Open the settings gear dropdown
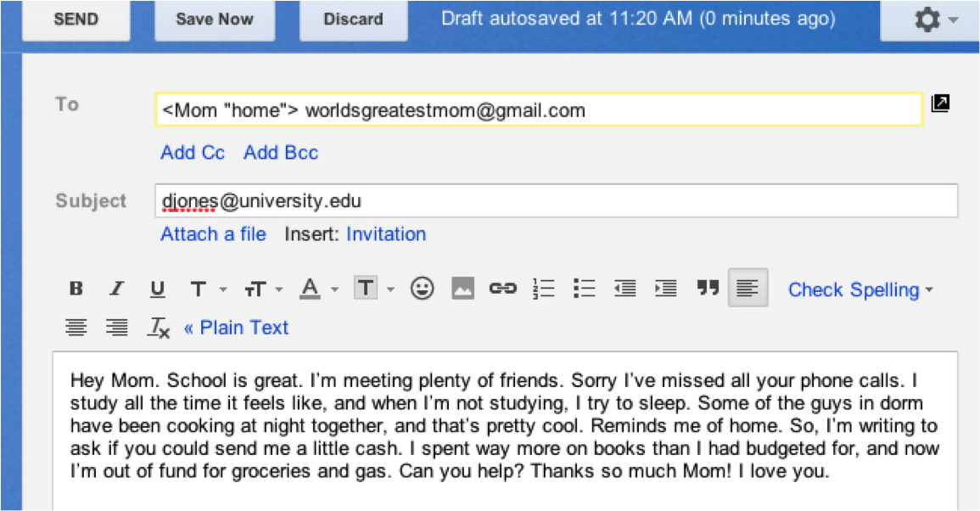980x511 pixels. click(x=928, y=19)
